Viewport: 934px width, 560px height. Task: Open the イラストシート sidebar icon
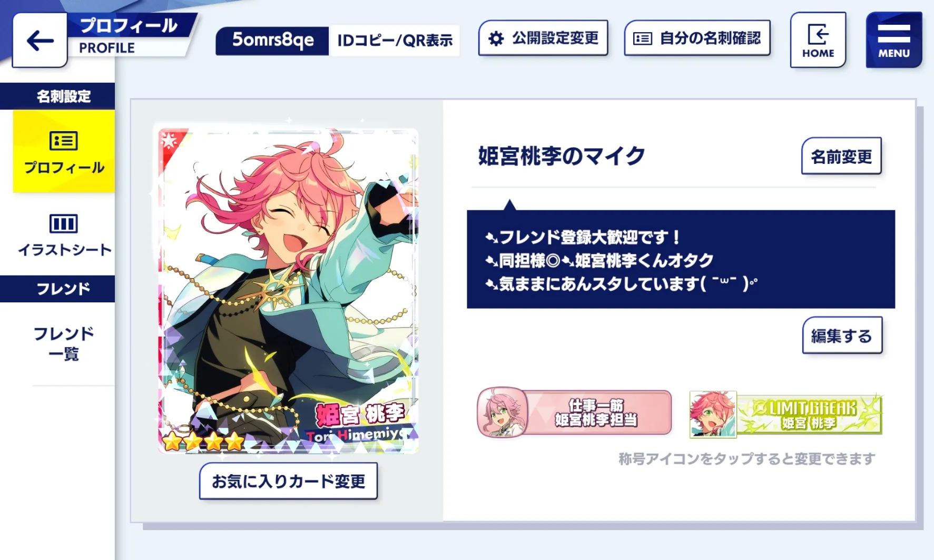(64, 223)
